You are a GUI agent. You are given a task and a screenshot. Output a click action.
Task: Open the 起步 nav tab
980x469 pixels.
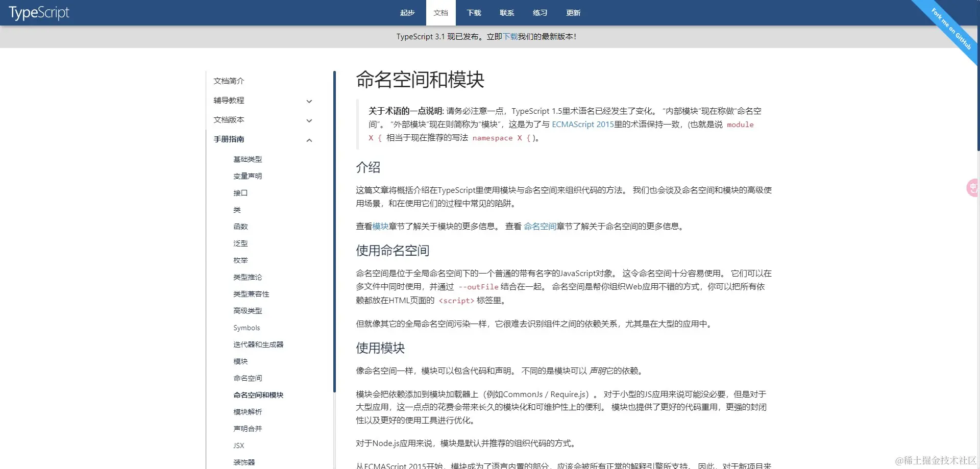(407, 13)
